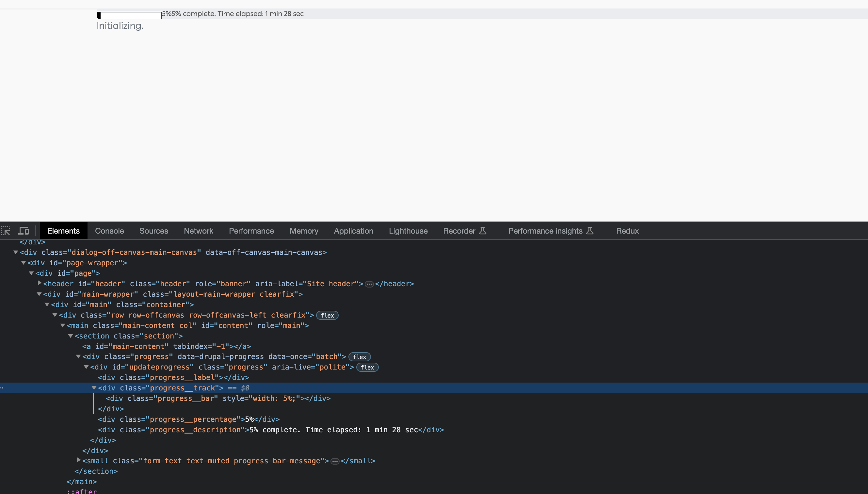Click the Performance insights flask icon
Image resolution: width=868 pixels, height=494 pixels.
pos(590,231)
